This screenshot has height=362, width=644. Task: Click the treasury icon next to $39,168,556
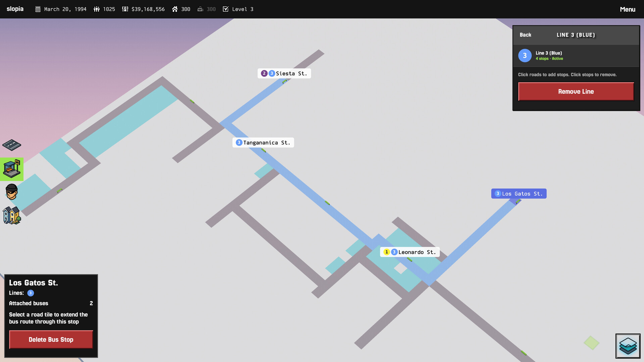tap(125, 9)
